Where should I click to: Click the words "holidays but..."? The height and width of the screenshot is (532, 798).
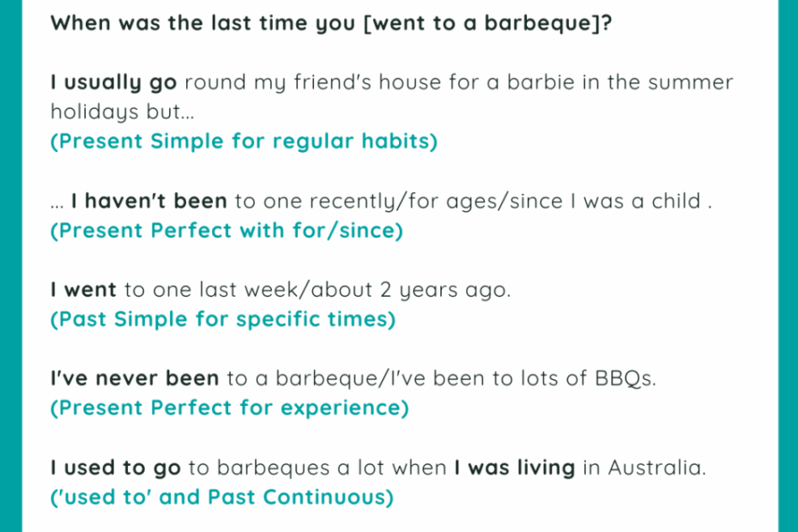pos(123,112)
